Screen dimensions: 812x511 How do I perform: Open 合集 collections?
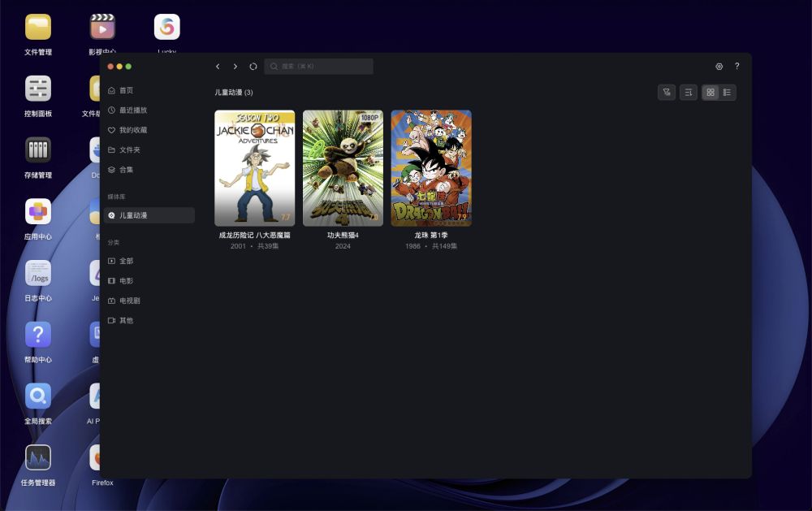(x=149, y=170)
